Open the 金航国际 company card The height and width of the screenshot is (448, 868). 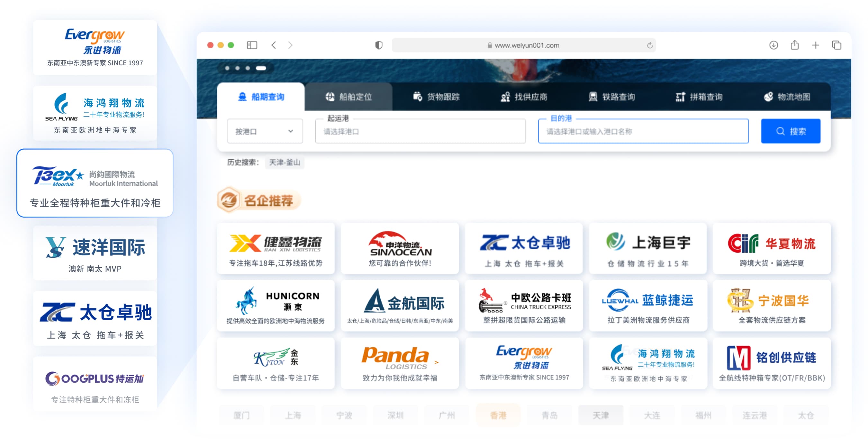pos(400,306)
